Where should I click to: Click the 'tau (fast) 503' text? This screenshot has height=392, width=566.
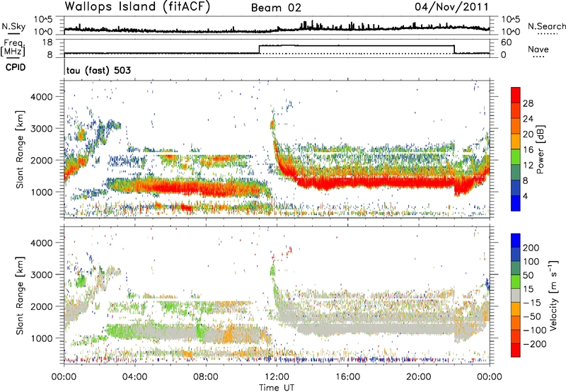pos(98,70)
